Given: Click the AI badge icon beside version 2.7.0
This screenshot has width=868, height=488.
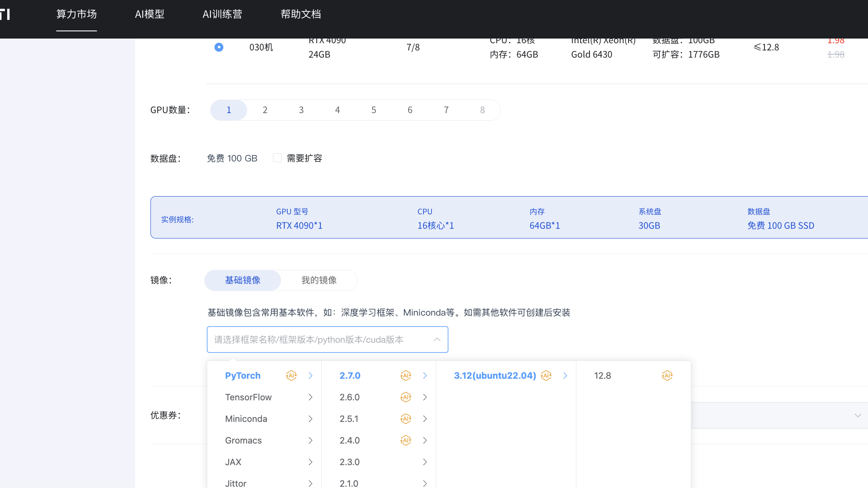Looking at the screenshot, I should point(406,376).
